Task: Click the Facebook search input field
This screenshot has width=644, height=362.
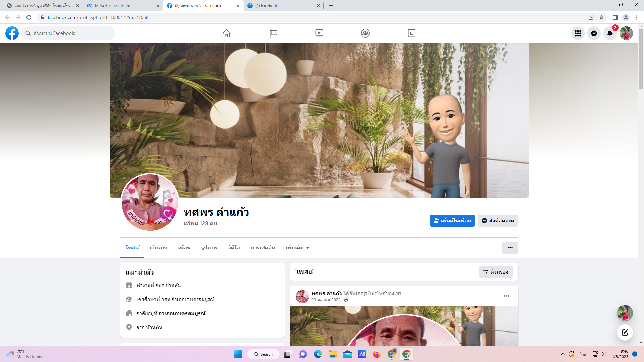Action: (x=70, y=33)
